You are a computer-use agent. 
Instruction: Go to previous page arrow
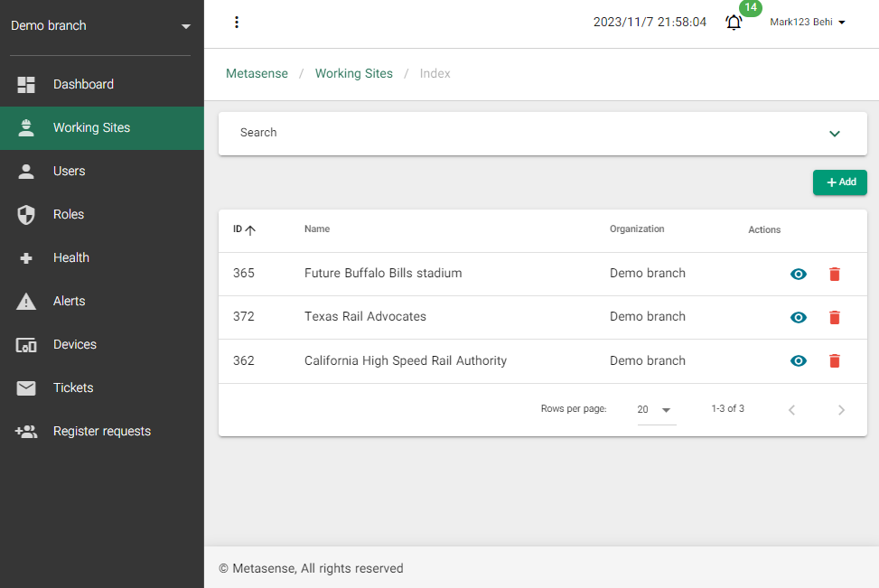click(791, 410)
